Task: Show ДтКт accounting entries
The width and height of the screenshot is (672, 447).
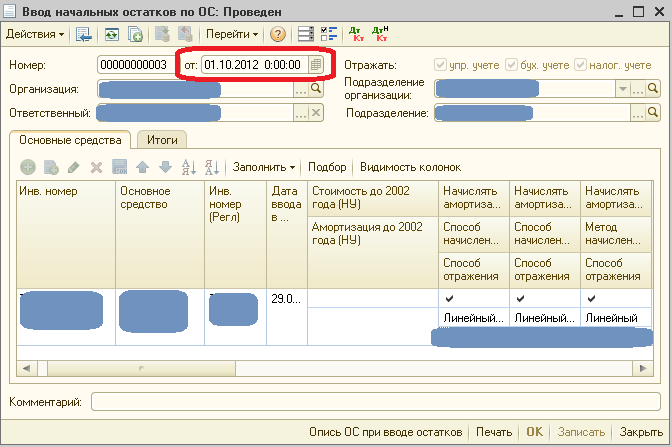Action: pos(357,34)
